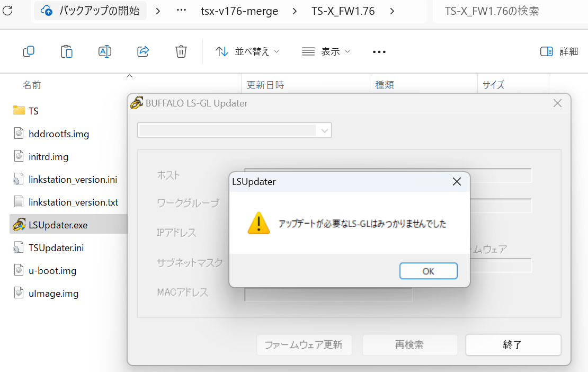Open the 表示 view menu
Screen dimensions: 588x372
(x=326, y=51)
